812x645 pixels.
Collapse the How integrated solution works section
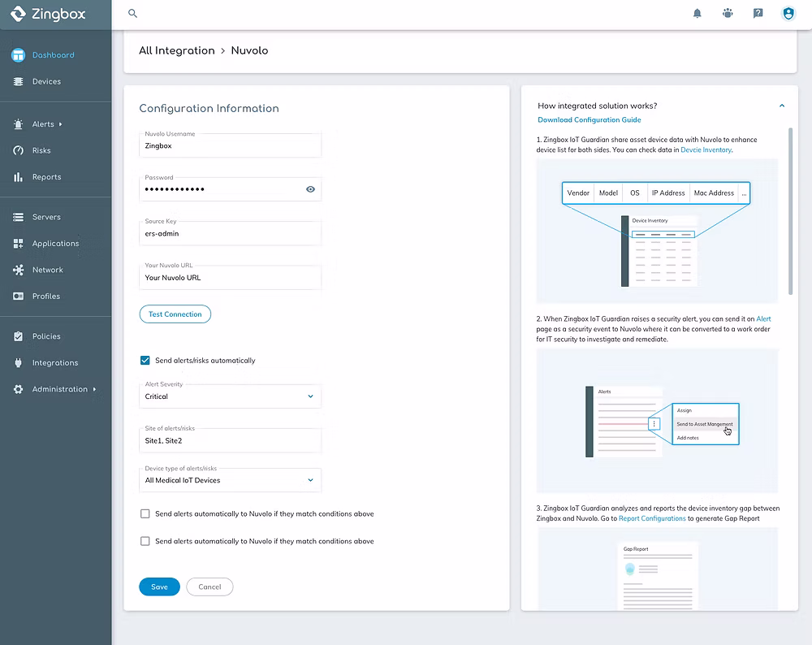tap(782, 106)
